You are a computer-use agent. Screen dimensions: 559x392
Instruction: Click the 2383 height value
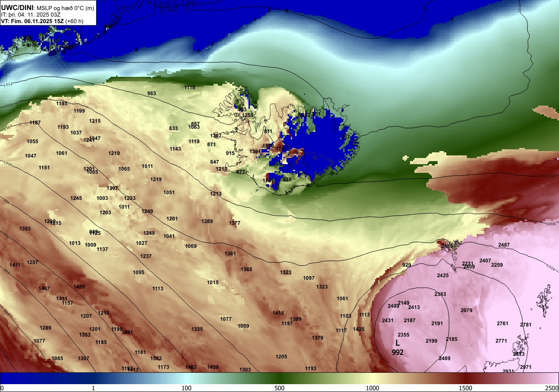[440, 294]
